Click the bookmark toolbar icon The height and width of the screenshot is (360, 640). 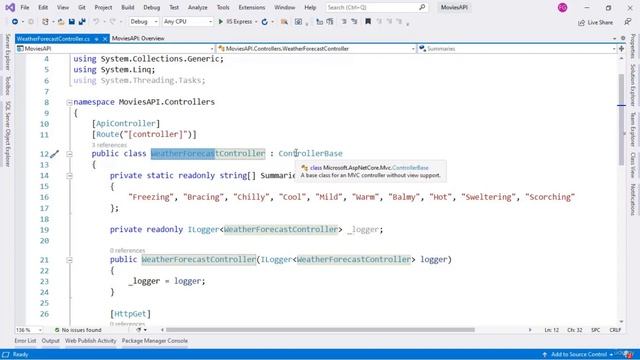click(x=368, y=22)
